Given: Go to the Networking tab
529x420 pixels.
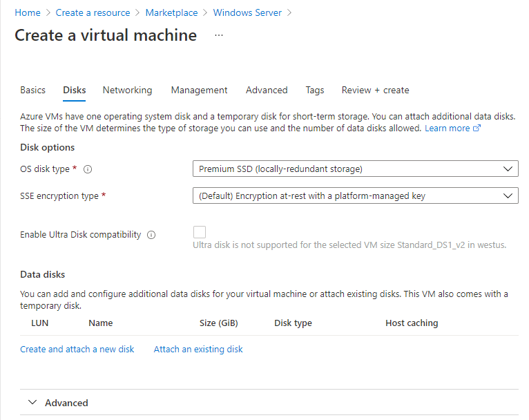Looking at the screenshot, I should pos(127,90).
